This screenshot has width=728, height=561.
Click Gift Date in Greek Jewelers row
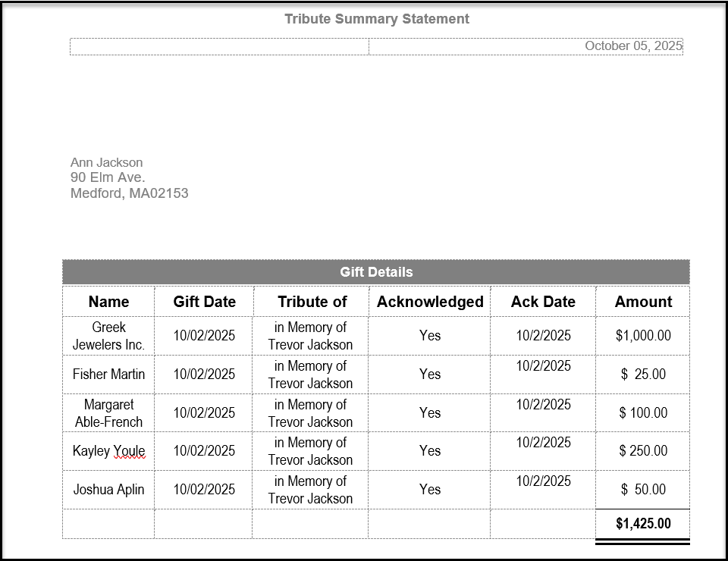(204, 336)
